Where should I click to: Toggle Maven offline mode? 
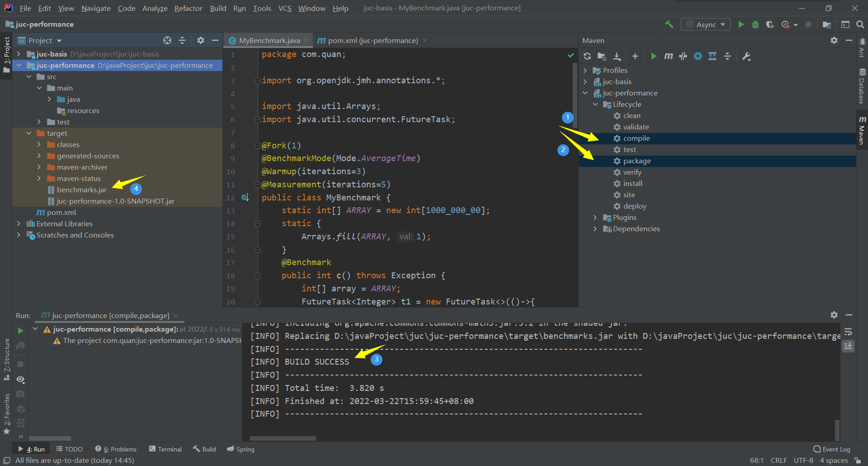(x=683, y=56)
